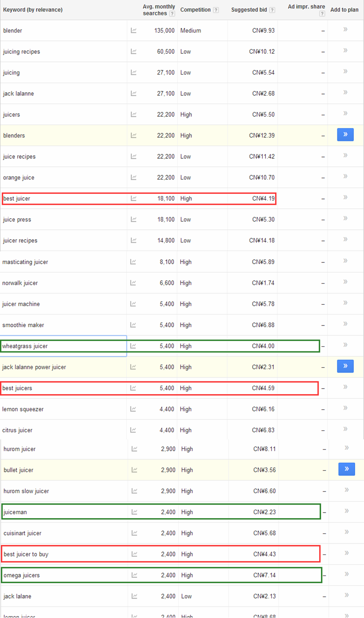The height and width of the screenshot is (618, 364).
Task: Select the masticating juicer keyword
Action: [x=25, y=262]
